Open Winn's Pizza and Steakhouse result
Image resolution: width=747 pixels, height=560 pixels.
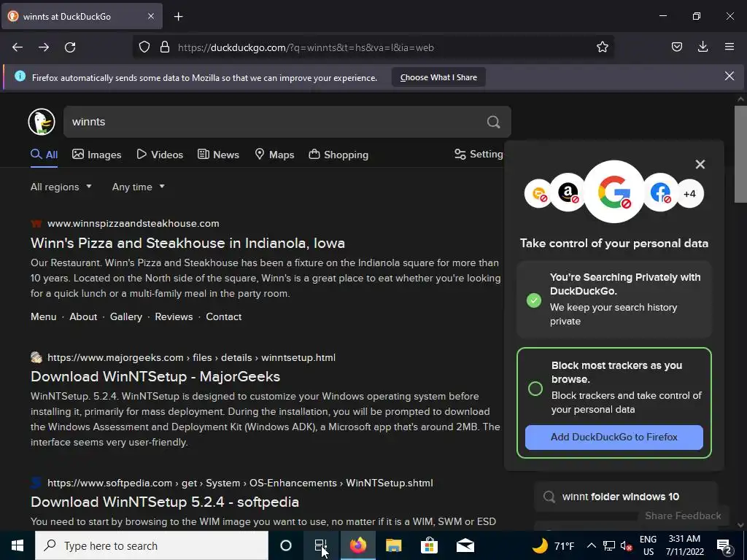pos(187,243)
